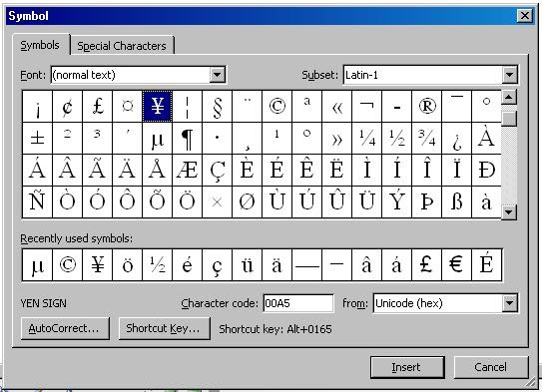Screen dimensions: 542x392
Task: Cancel the Symbol dialog
Action: [491, 367]
